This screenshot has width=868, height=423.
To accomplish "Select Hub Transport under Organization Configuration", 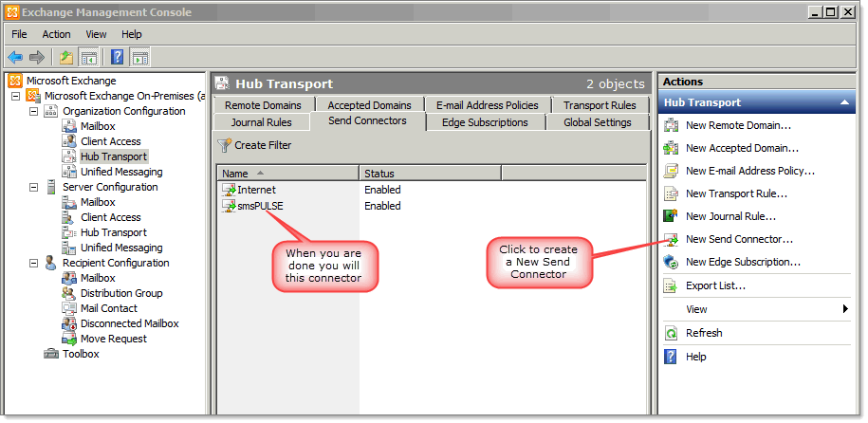I will point(114,156).
